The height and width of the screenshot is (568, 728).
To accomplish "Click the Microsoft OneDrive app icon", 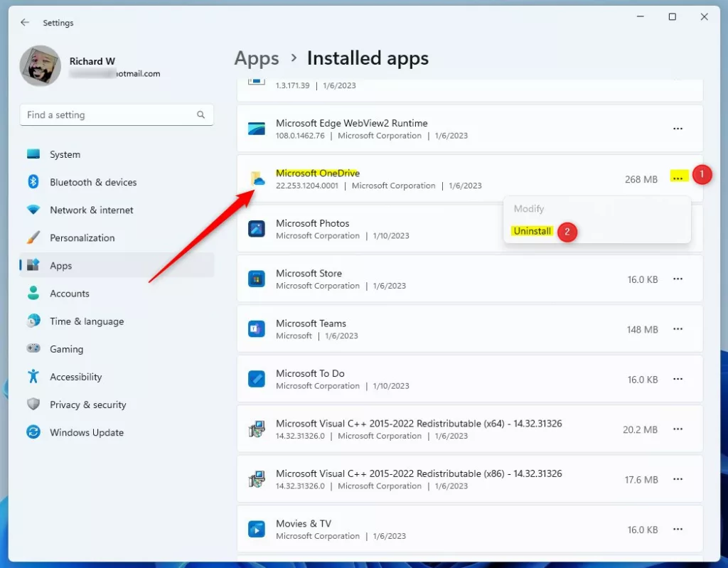I will click(x=257, y=179).
